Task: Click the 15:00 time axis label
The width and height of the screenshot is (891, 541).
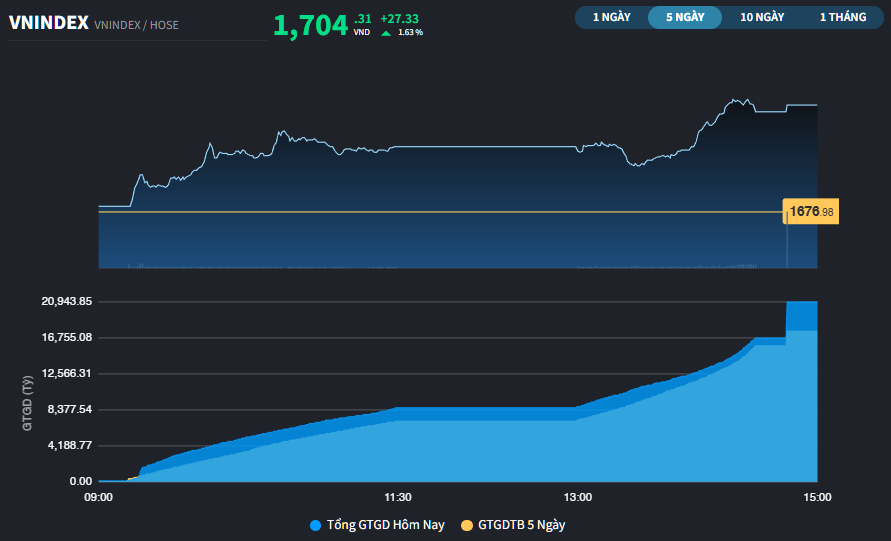Action: [816, 497]
